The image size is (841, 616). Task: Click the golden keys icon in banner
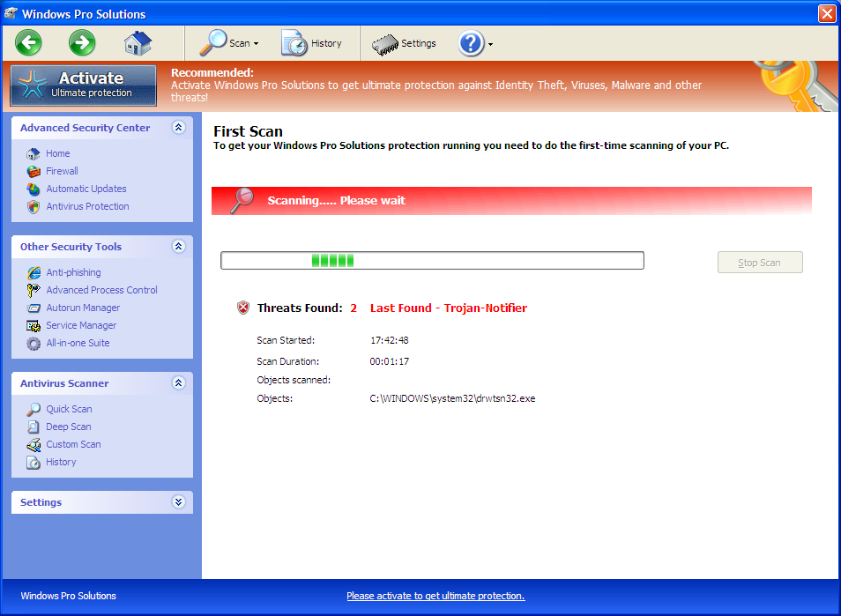coord(796,85)
